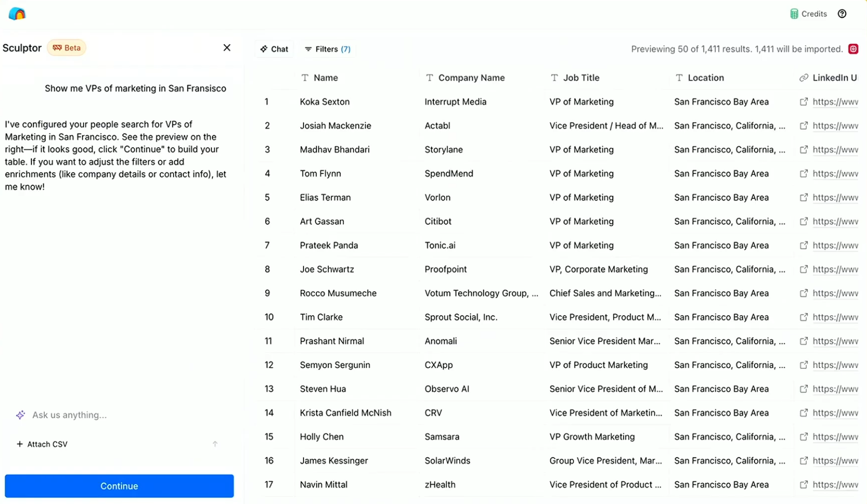Click the red stop icon beside import count
Screen dimensions: 867x504
[x=853, y=49]
